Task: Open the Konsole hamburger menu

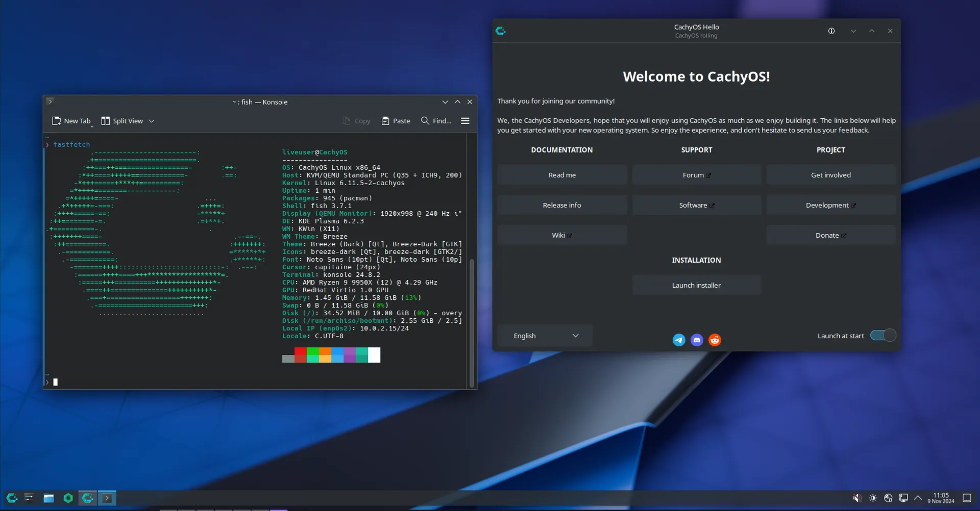Action: (465, 120)
